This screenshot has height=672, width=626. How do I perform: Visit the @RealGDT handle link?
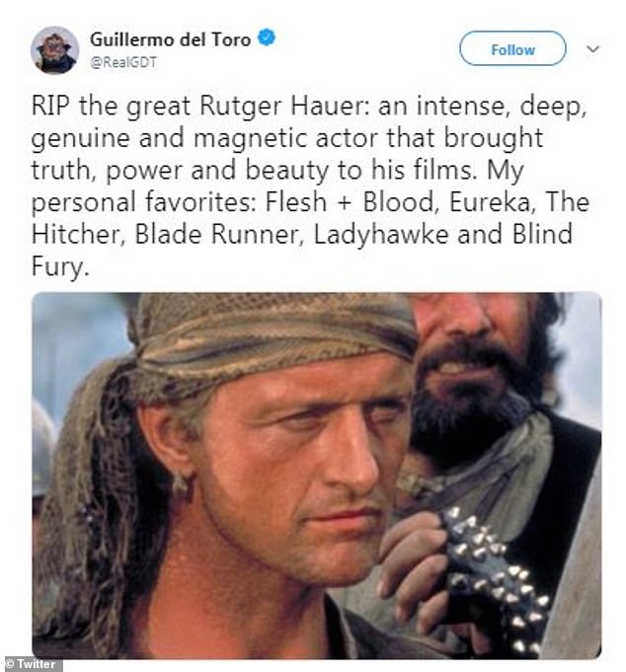tap(123, 62)
